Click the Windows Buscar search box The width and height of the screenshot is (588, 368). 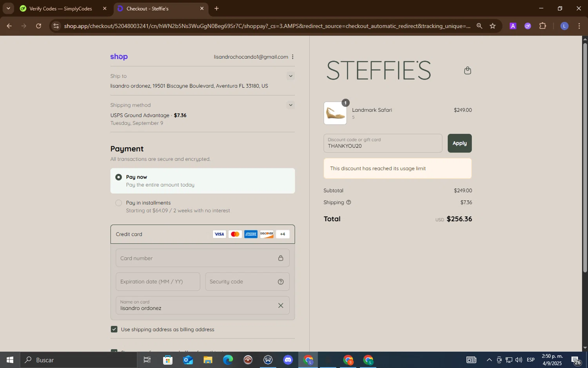click(78, 360)
